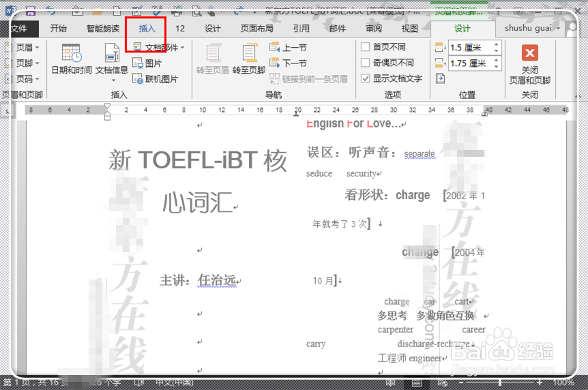This screenshot has height=390, width=588.
Task: Switch to the 开始 home tab
Action: tap(59, 29)
